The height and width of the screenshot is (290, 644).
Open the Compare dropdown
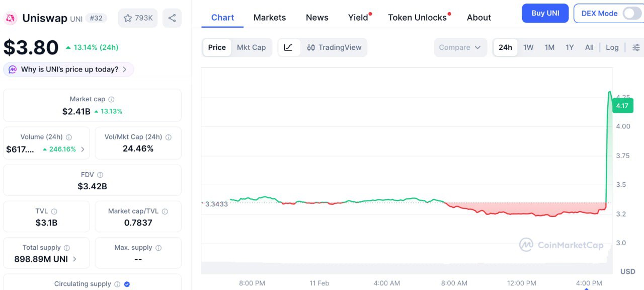pos(460,47)
